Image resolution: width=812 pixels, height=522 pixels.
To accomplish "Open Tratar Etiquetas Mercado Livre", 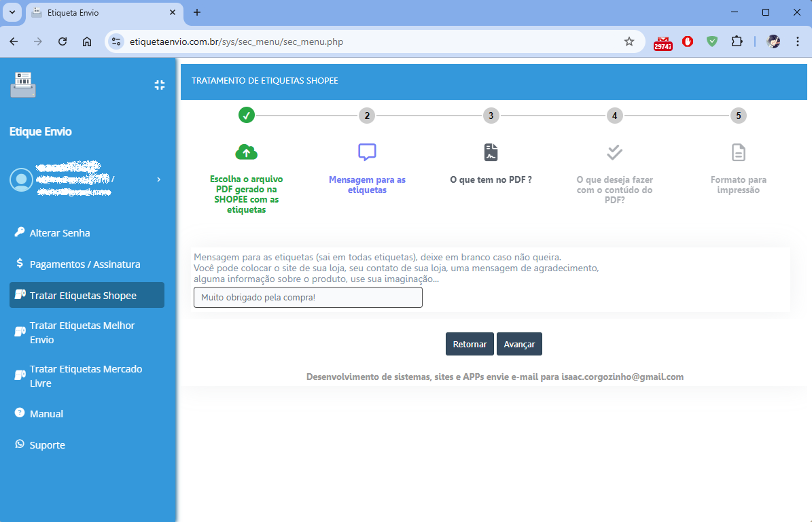I will point(86,376).
